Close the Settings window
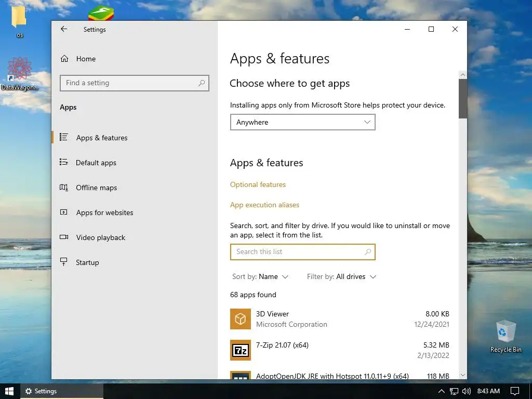This screenshot has height=399, width=532. click(455, 29)
